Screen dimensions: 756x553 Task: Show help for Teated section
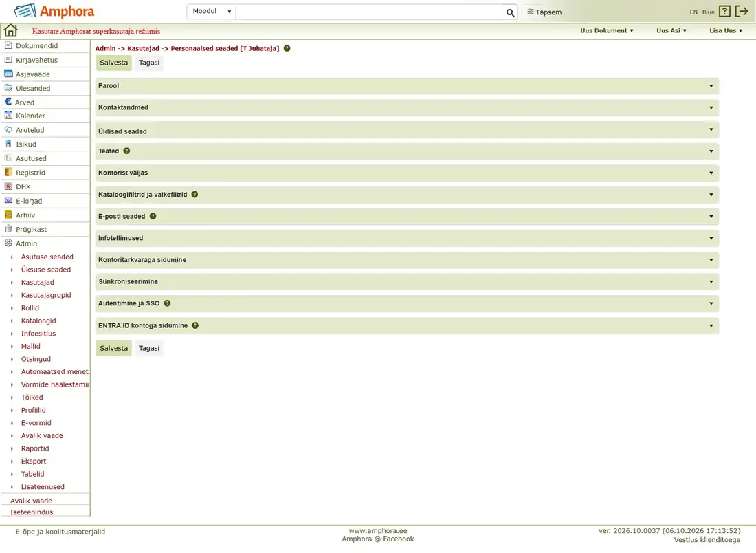127,151
